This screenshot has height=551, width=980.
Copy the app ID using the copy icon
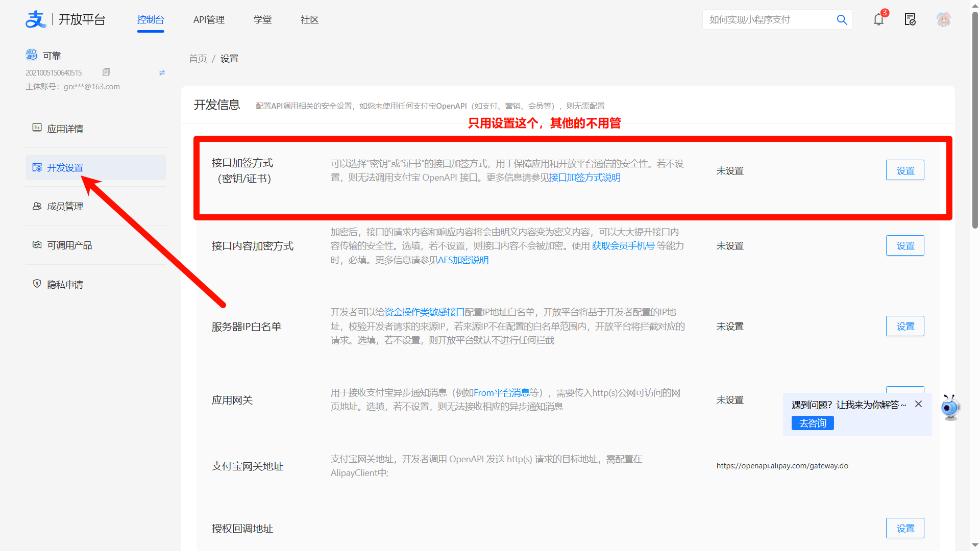[106, 72]
